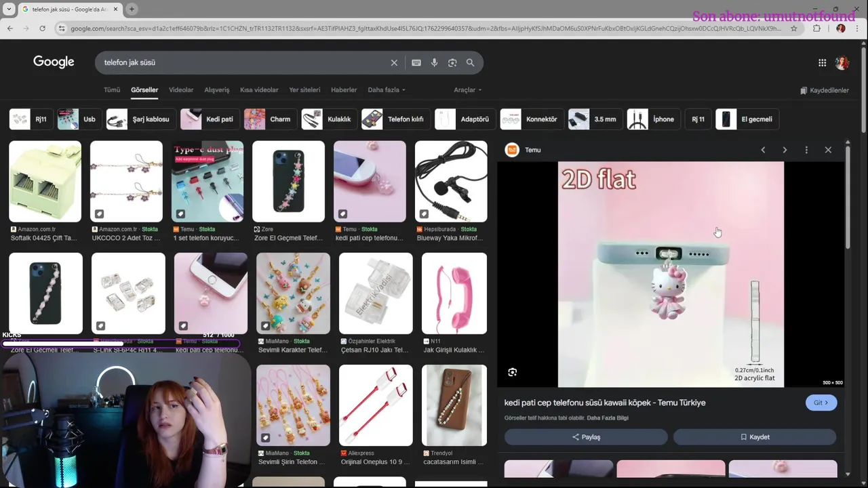The image size is (868, 488).
Task: Click the magnifier search button
Action: [x=470, y=62]
